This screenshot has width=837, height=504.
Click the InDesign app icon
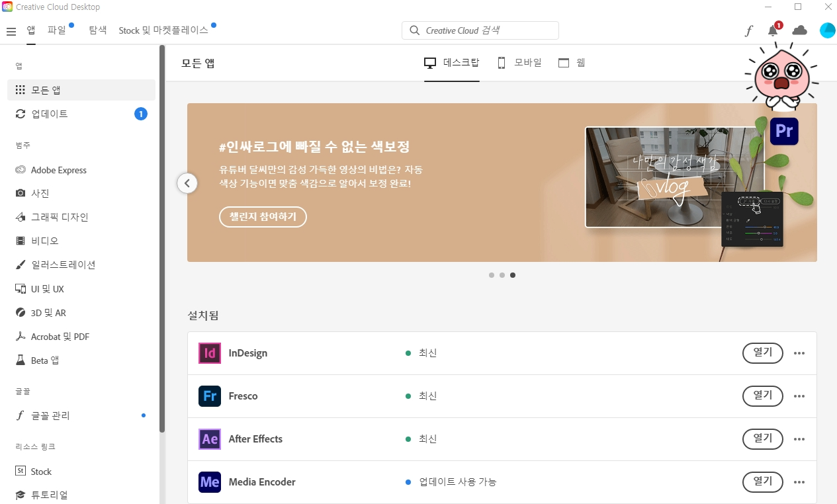coord(210,353)
